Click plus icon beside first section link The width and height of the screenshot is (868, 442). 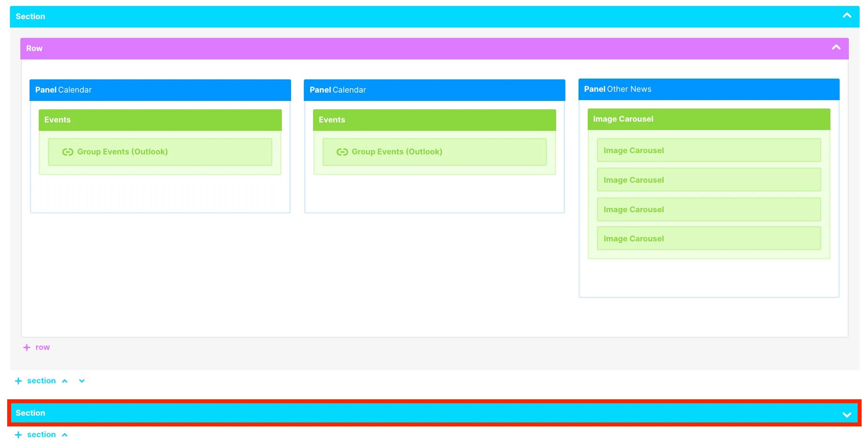coord(18,381)
